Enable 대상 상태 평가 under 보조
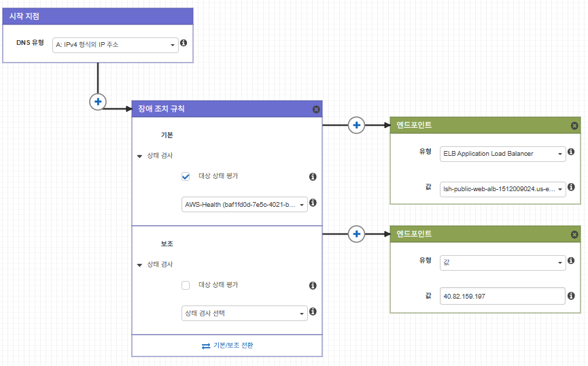This screenshot has height=366, width=588. pos(186,286)
